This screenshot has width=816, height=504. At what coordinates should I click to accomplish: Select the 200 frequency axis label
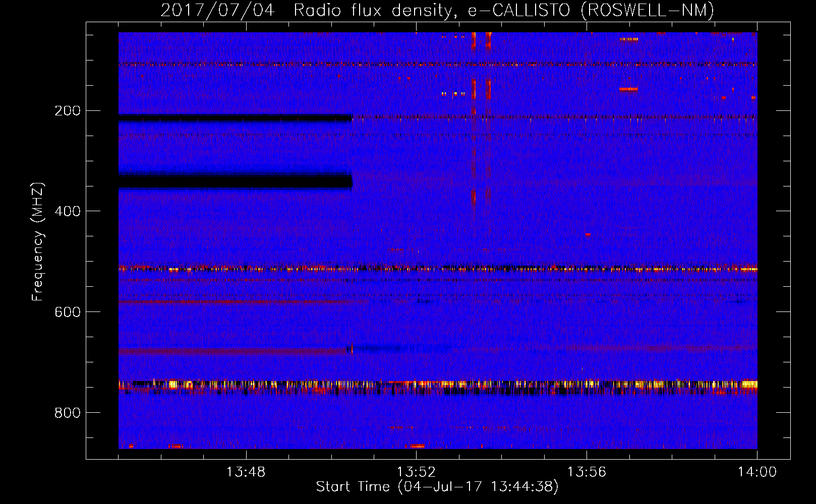coord(67,111)
